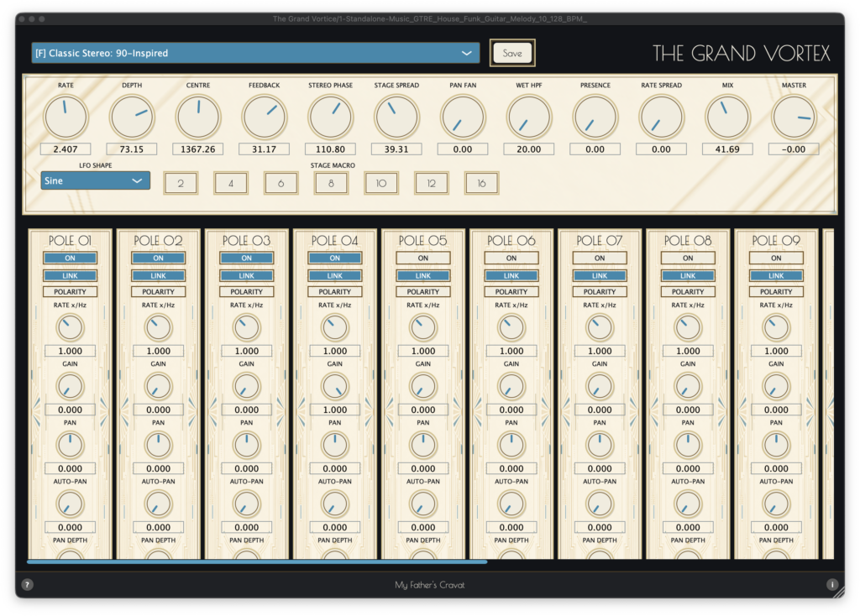Toggle Pole 05 LINK button

pos(423,275)
